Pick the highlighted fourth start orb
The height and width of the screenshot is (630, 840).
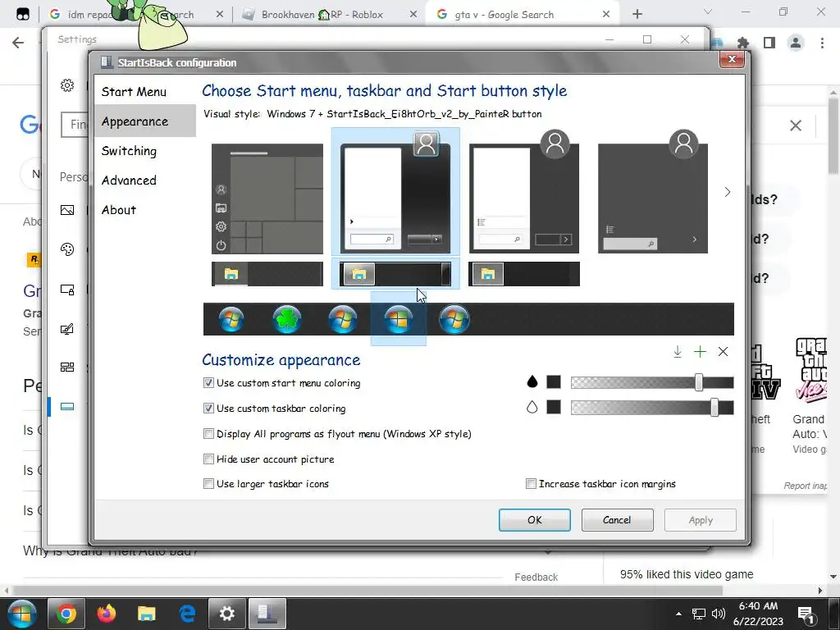click(399, 319)
